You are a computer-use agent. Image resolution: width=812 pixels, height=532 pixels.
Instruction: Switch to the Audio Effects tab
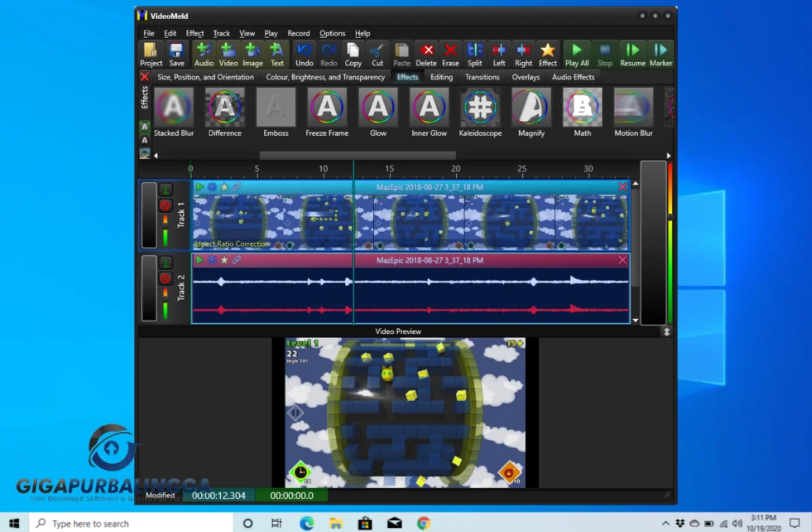pos(573,76)
